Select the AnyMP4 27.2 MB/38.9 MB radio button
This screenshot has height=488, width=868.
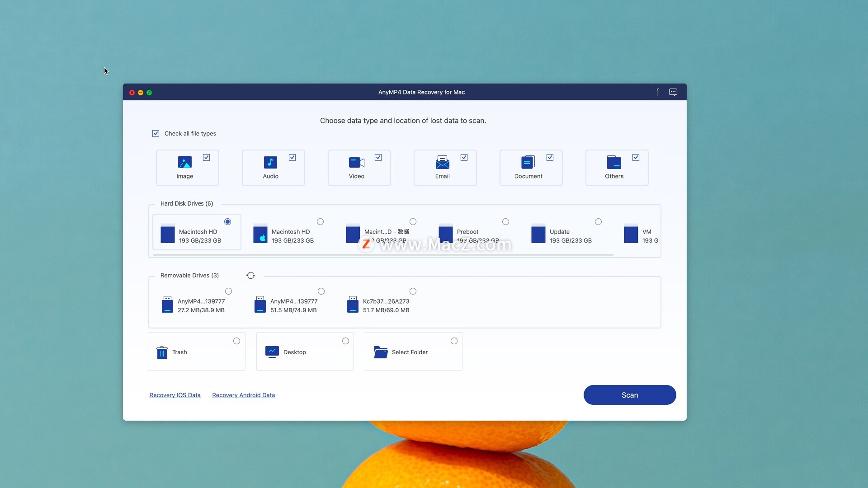(x=228, y=291)
